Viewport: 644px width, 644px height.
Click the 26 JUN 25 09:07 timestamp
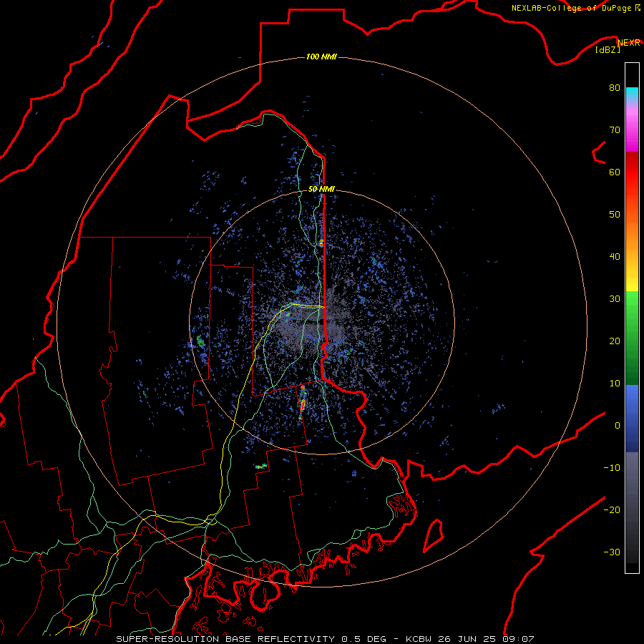[x=487, y=639]
